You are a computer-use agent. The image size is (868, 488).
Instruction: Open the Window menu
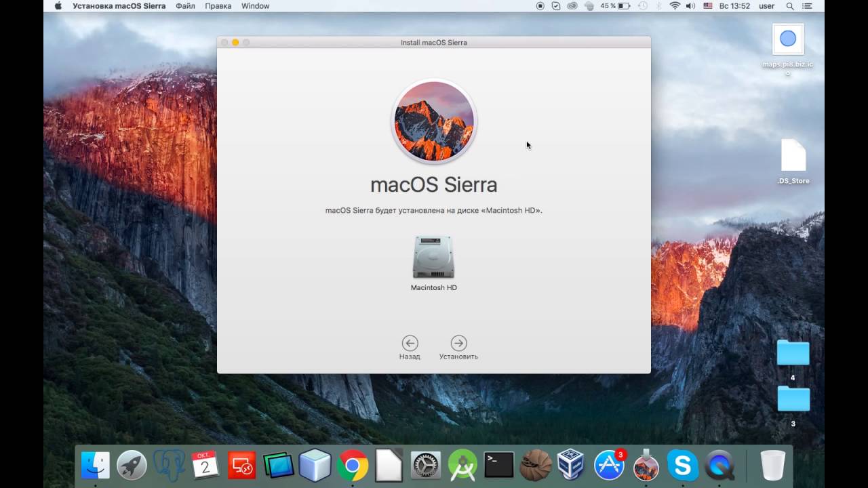tap(255, 6)
